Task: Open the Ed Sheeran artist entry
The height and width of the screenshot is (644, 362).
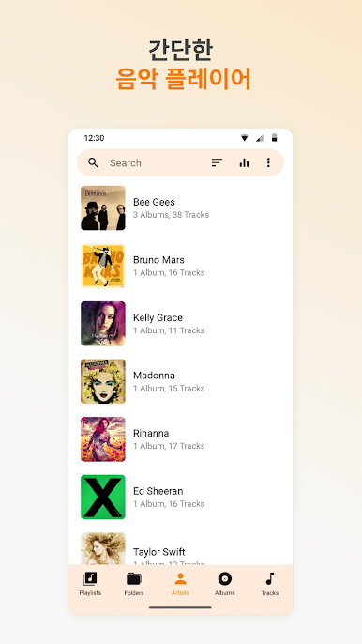Action: [181, 497]
